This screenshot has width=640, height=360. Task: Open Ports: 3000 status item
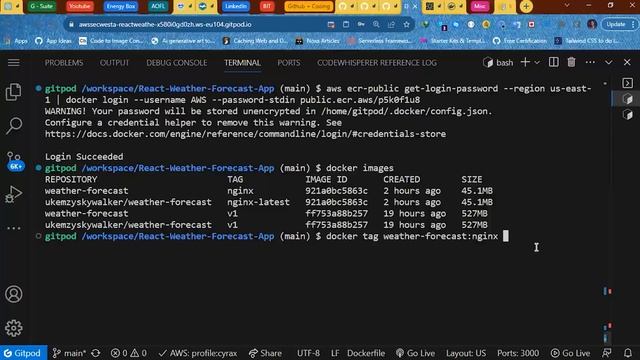click(x=518, y=353)
